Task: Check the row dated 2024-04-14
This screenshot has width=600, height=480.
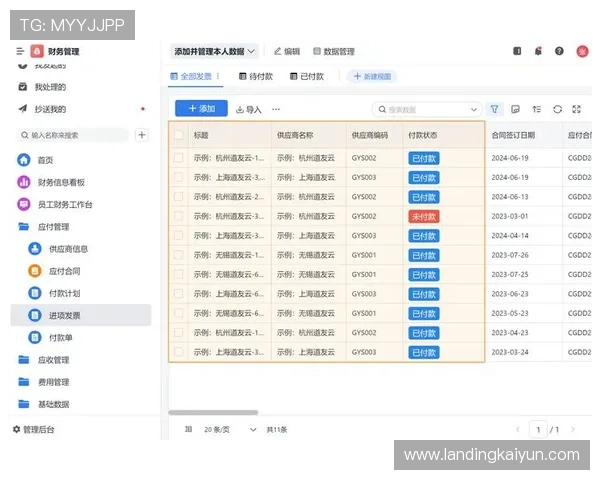Action: tap(178, 235)
